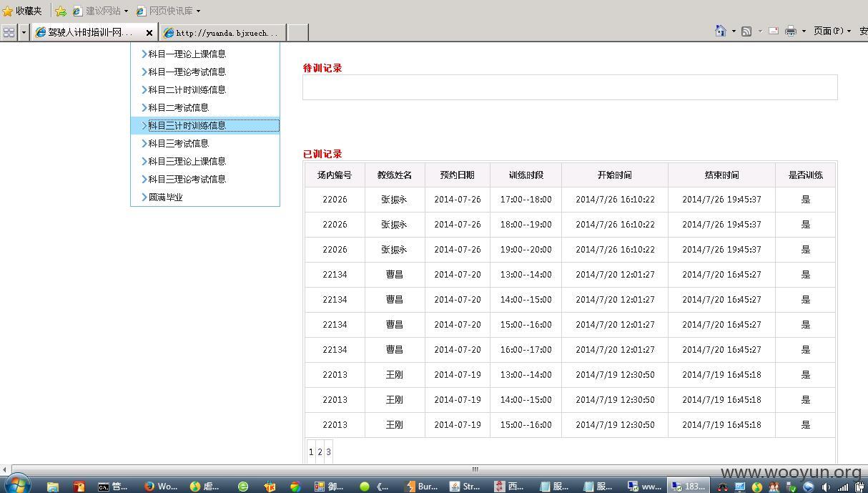Open the tab list dropdown arrow
The height and width of the screenshot is (493, 868).
click(24, 32)
